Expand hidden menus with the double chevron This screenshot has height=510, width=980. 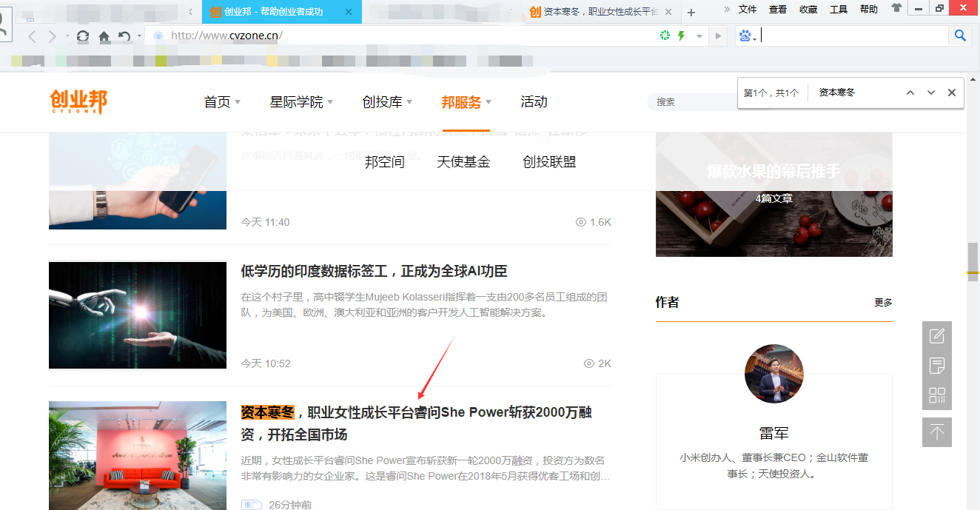pos(727,9)
